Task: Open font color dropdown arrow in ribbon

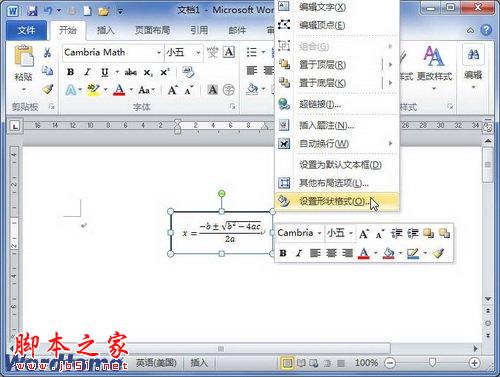Action: coord(131,90)
